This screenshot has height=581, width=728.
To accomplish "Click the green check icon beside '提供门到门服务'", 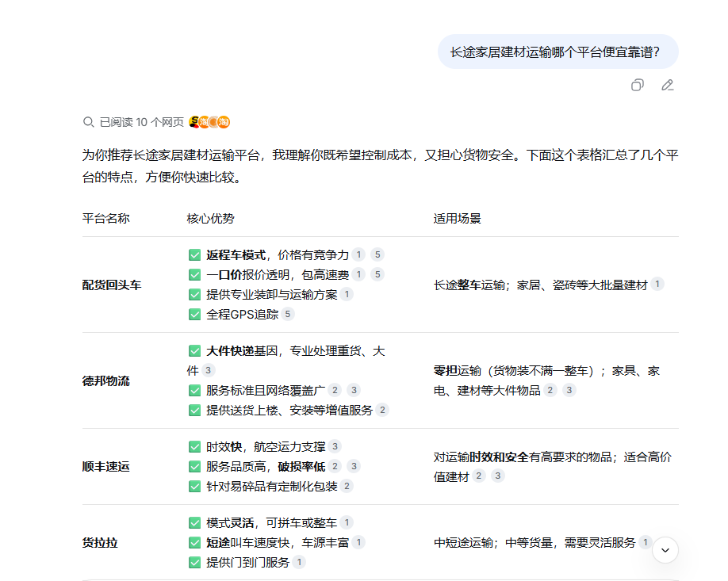I will point(194,563).
